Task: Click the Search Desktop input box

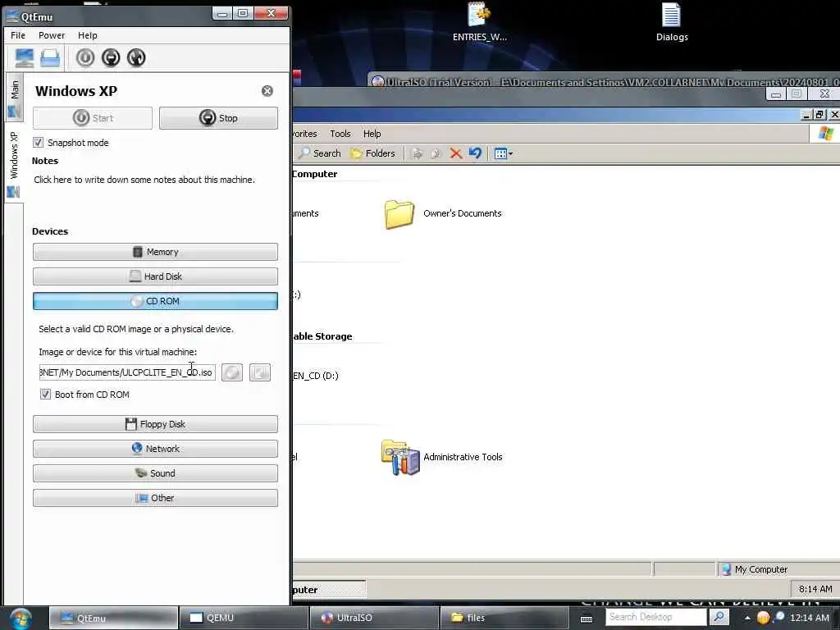Action: 655,617
